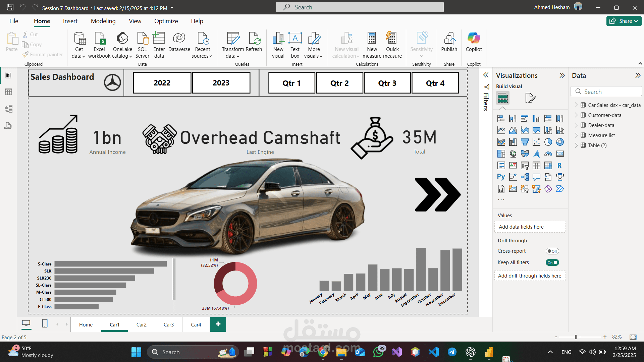Filter by Qtr 1 slicer

point(291,83)
